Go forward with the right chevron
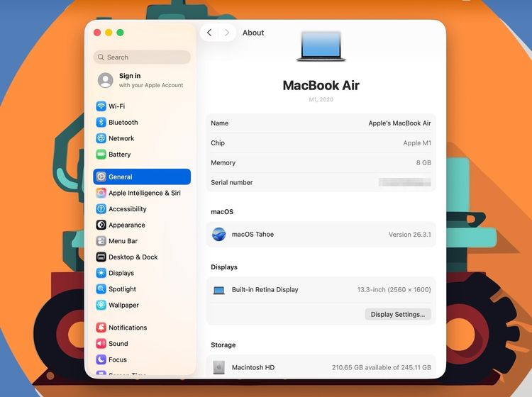 click(227, 33)
